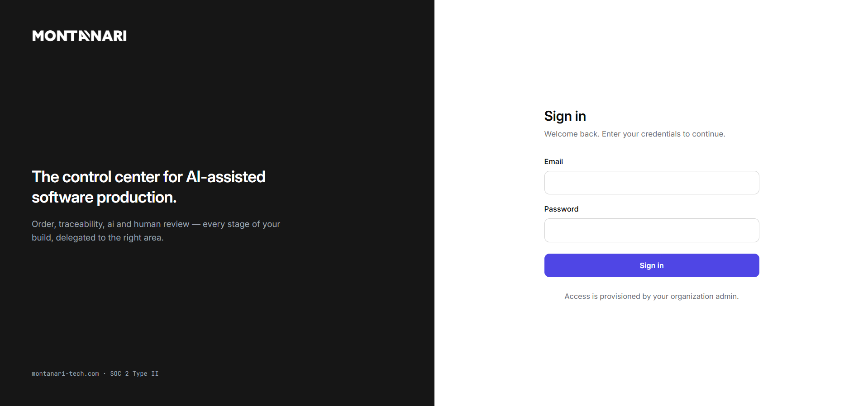Click the Email field label
Screen dimensions: 868x406
pyautogui.click(x=553, y=161)
